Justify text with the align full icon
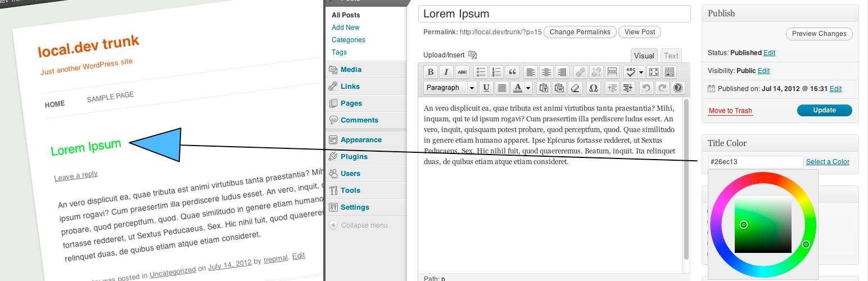868x281 pixels. [x=502, y=88]
